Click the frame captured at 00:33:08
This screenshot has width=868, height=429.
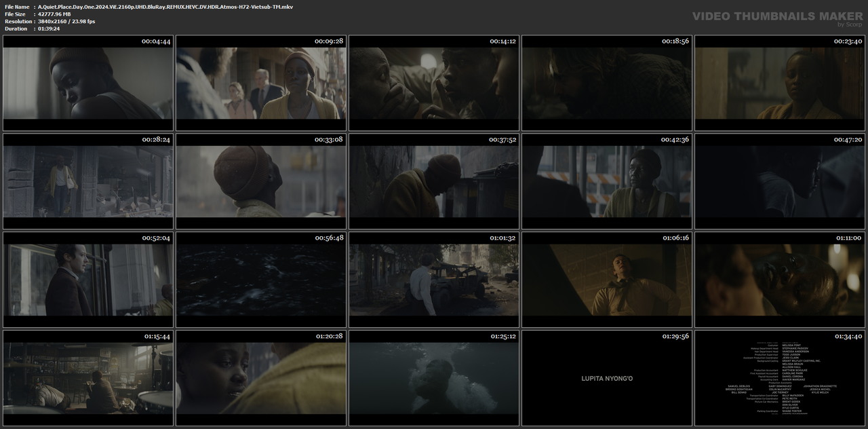pos(261,181)
